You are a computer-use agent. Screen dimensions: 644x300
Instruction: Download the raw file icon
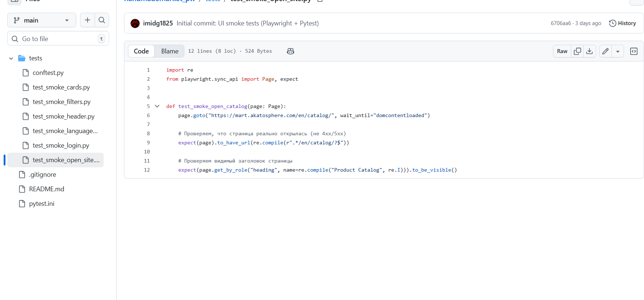pyautogui.click(x=589, y=51)
